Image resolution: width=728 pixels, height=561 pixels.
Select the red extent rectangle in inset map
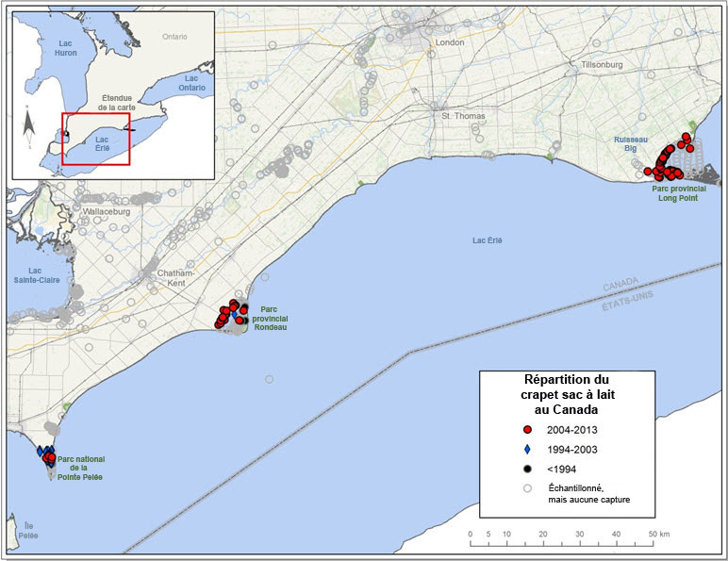pyautogui.click(x=95, y=140)
